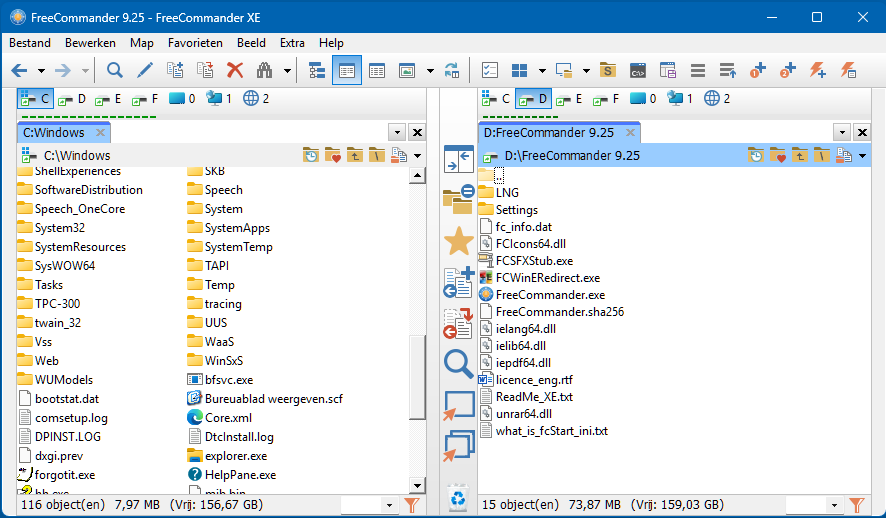This screenshot has width=886, height=518.
Task: Select drive E in the right panel
Action: point(569,99)
